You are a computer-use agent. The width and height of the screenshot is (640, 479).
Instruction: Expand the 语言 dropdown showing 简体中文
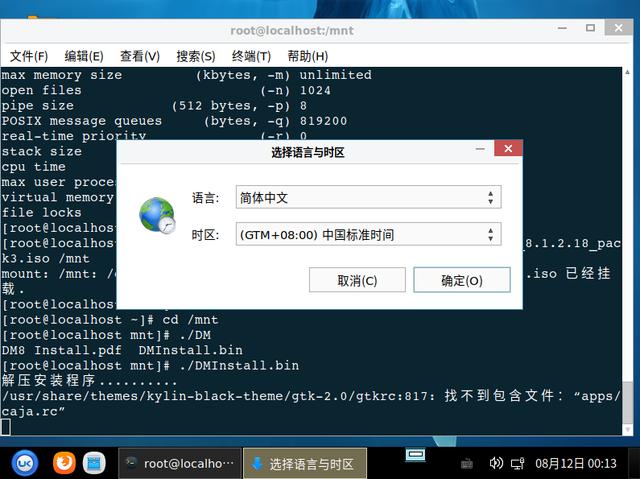click(x=368, y=197)
